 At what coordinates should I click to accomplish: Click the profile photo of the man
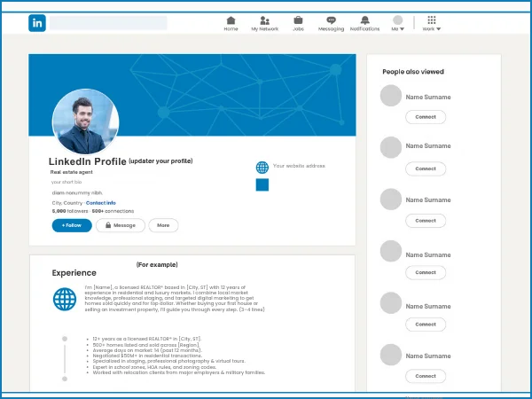(x=85, y=121)
